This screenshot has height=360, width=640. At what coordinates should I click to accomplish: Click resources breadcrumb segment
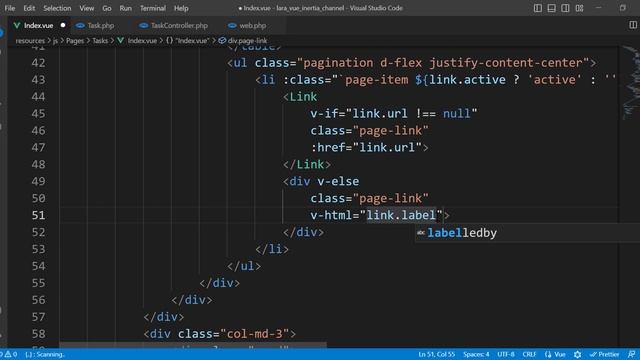click(x=30, y=40)
